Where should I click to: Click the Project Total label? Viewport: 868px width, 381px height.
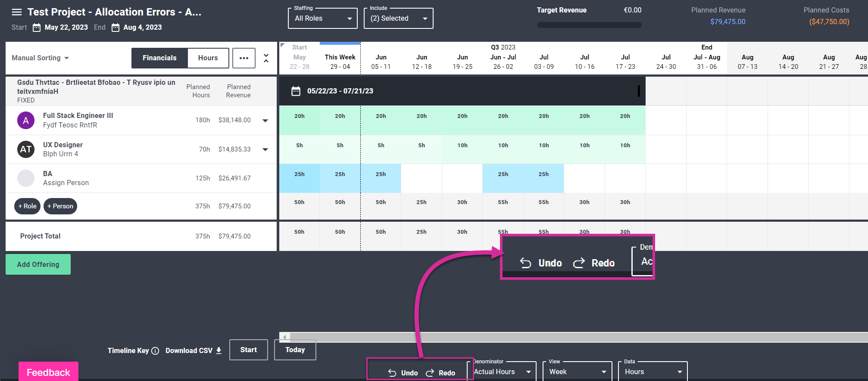41,236
